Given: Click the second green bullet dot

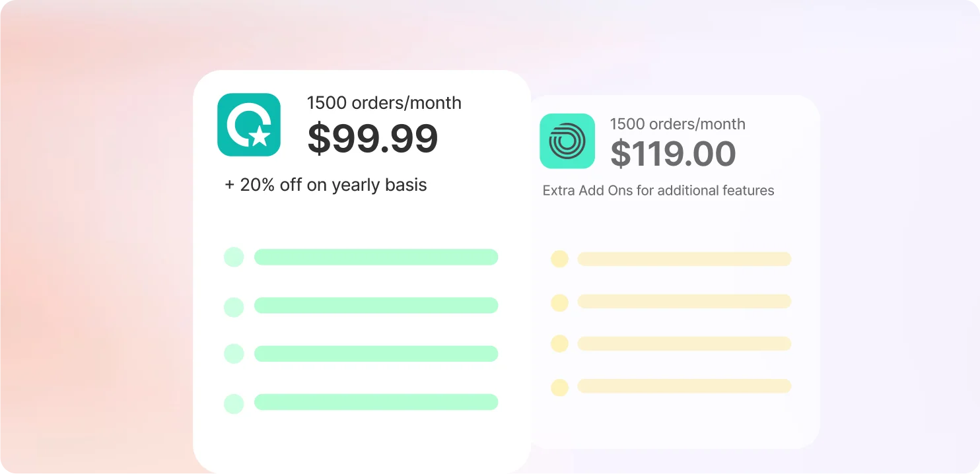Looking at the screenshot, I should (x=234, y=307).
